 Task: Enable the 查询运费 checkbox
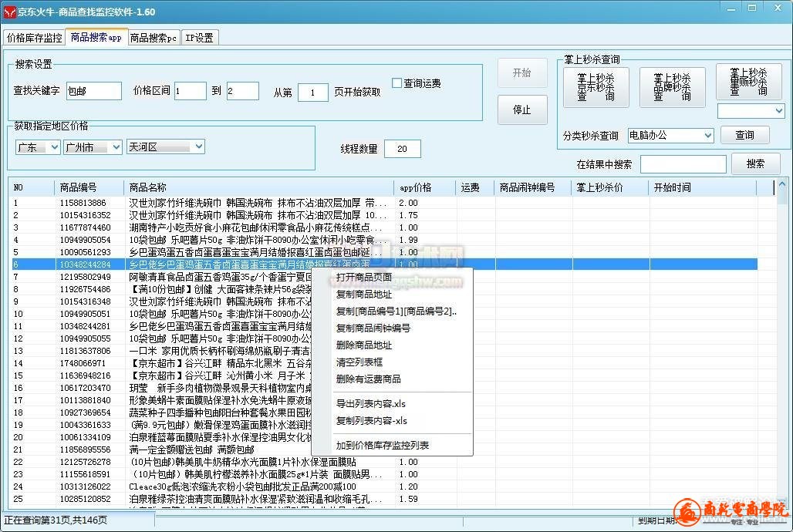[397, 83]
